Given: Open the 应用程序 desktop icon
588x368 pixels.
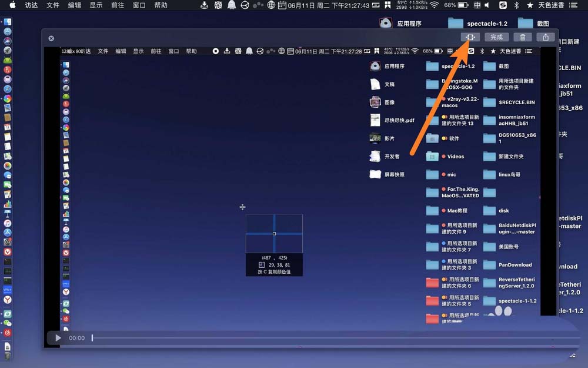Looking at the screenshot, I should (400, 24).
